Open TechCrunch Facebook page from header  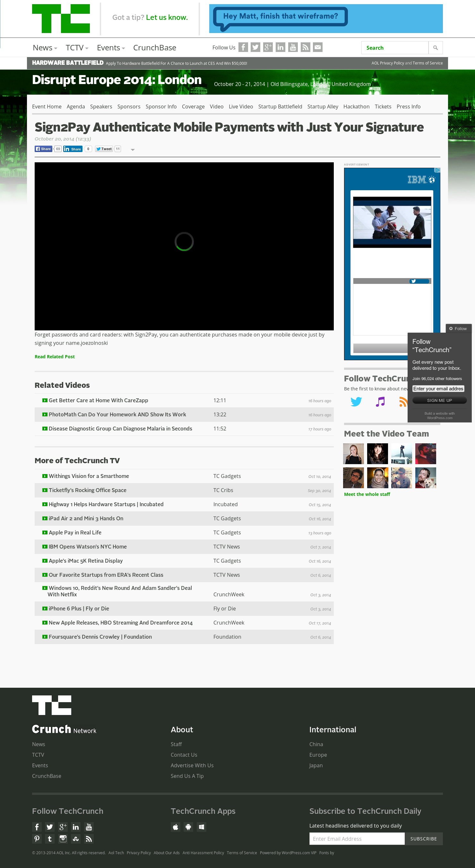[243, 47]
